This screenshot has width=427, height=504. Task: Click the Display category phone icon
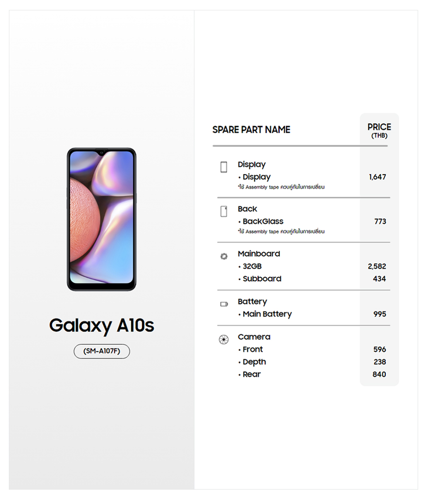click(x=224, y=167)
